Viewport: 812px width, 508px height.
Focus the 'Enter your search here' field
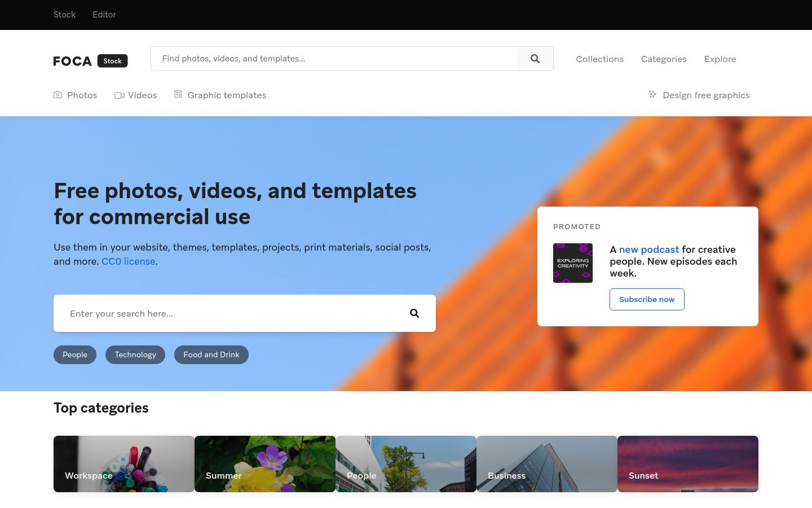pos(231,313)
